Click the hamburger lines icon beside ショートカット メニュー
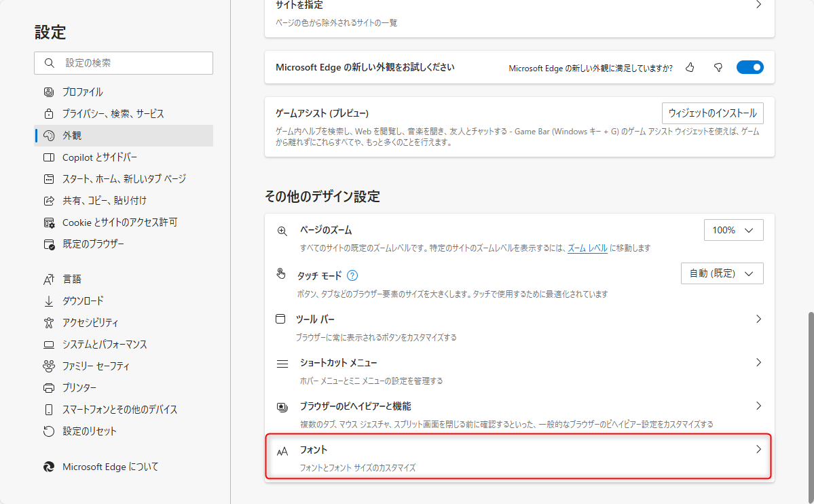814x504 pixels. pos(282,364)
